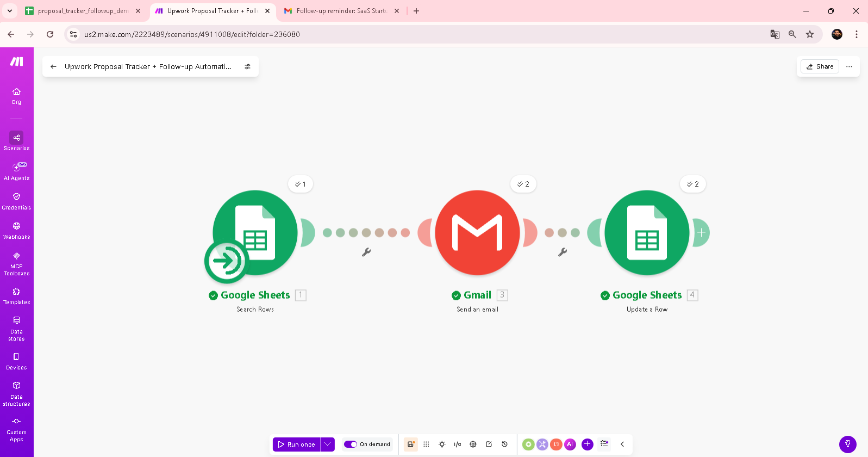868x457 pixels.
Task: Open the execution bubble above Search Rows module
Action: point(301,184)
